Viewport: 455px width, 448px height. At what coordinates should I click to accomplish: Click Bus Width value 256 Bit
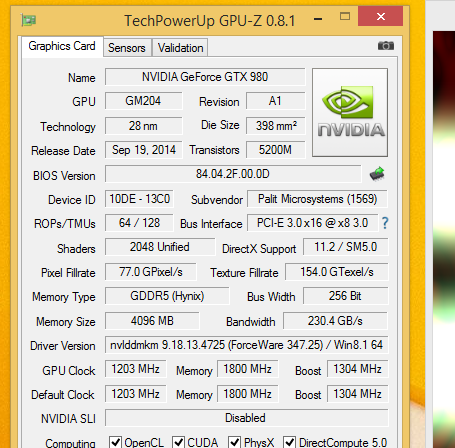[x=346, y=296]
